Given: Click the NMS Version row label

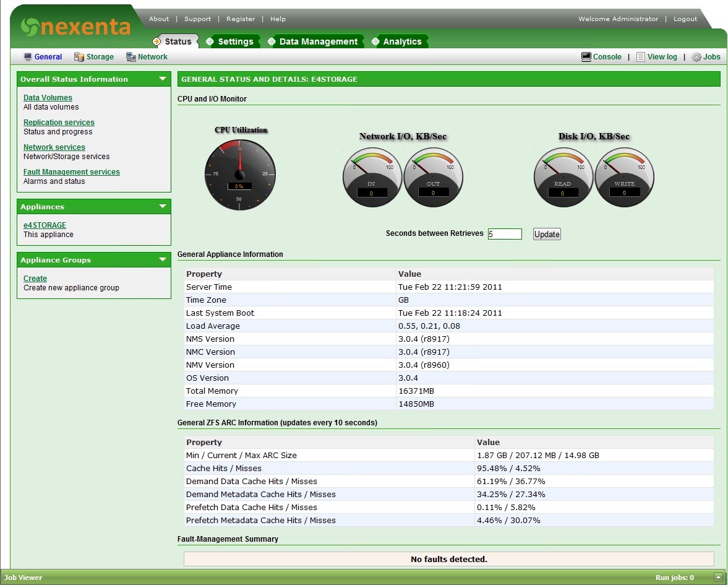Looking at the screenshot, I should pyautogui.click(x=210, y=339).
